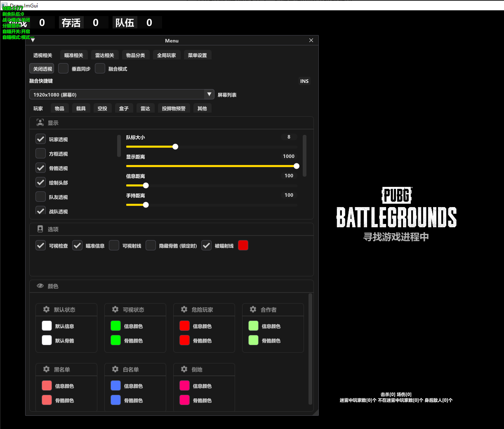Click the gear icon beside 可视状态
Viewport: 504px width, 429px height.
(x=115, y=309)
